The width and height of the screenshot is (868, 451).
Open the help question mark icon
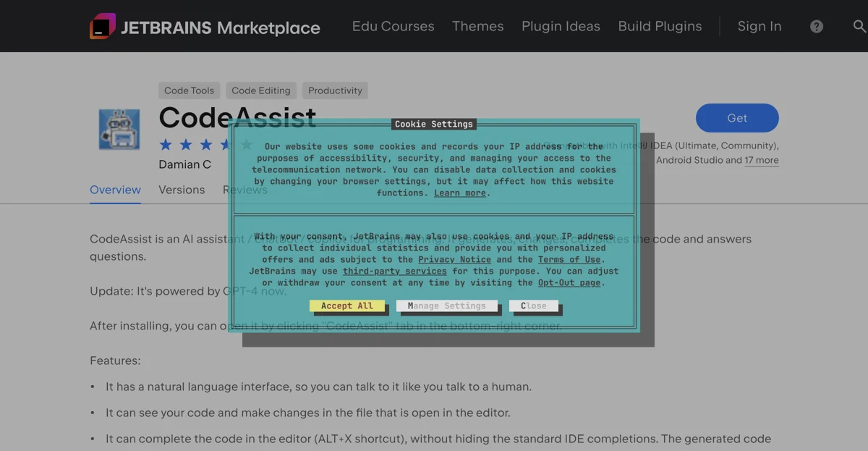817,27
